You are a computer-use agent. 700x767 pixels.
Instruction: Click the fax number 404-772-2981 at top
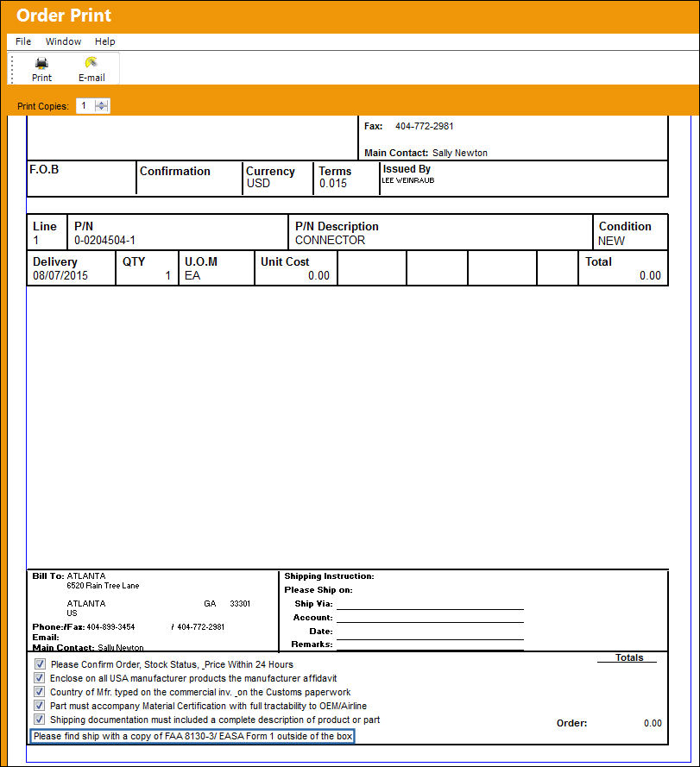pyautogui.click(x=425, y=126)
